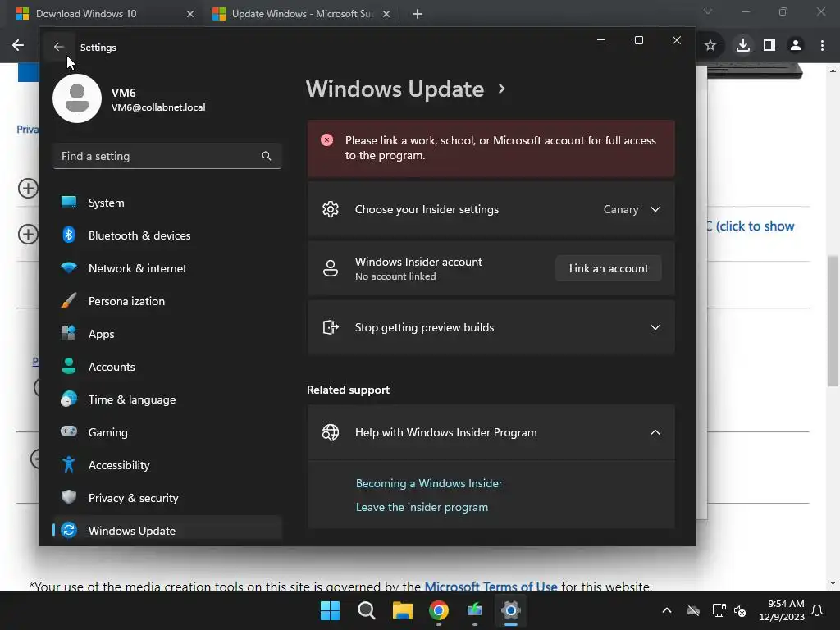840x630 pixels.
Task: Click into the Find a setting search box
Action: tap(167, 156)
